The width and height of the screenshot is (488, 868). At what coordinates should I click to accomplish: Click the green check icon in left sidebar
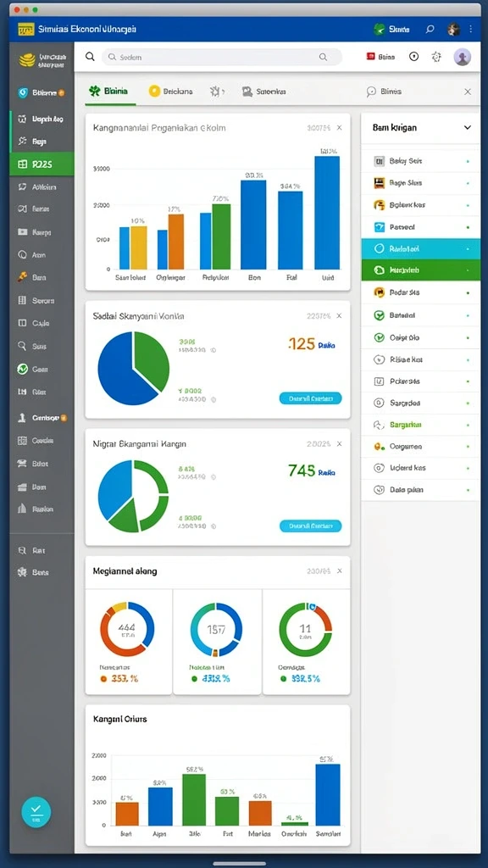pos(22,369)
